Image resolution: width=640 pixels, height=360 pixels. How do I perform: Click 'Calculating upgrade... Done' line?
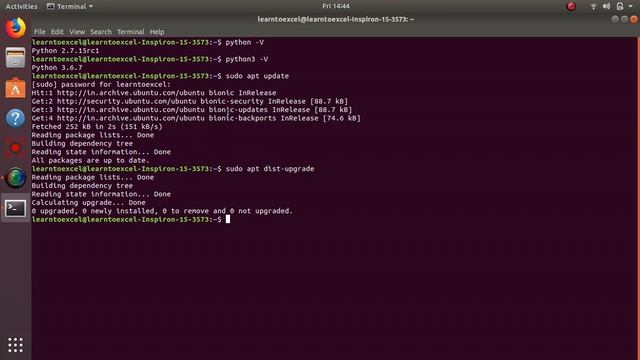pos(89,202)
